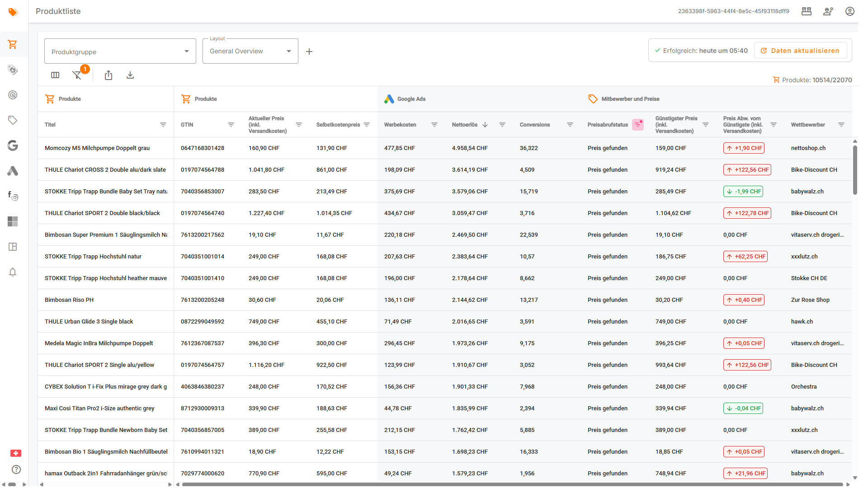Open the user management icon in header
868x488 pixels.
[828, 11]
